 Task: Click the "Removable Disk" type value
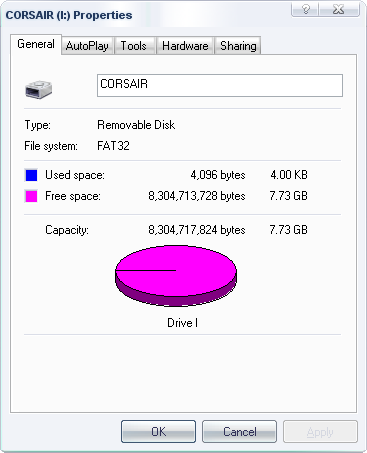pyautogui.click(x=136, y=125)
